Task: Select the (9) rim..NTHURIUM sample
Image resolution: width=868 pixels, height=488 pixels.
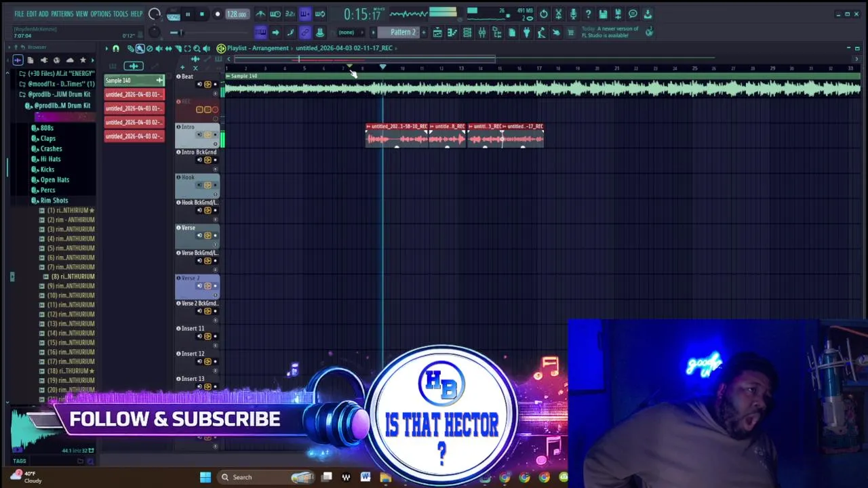Action: tap(71, 286)
